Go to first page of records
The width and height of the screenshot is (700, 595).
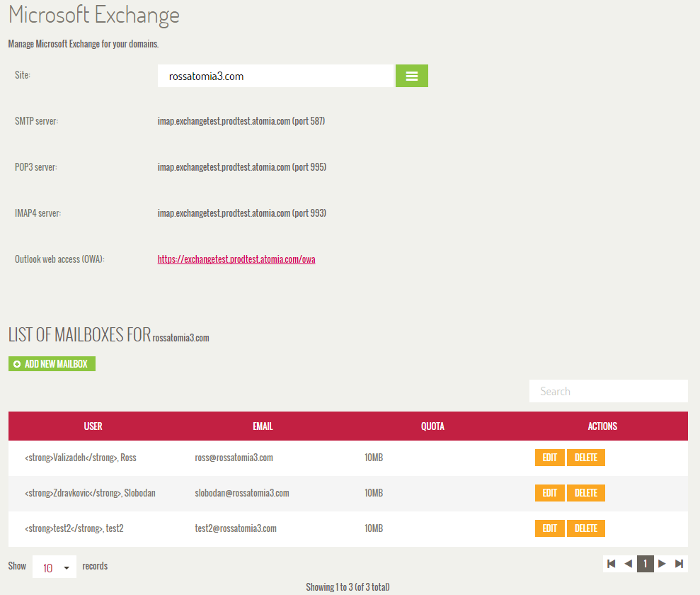tap(611, 564)
